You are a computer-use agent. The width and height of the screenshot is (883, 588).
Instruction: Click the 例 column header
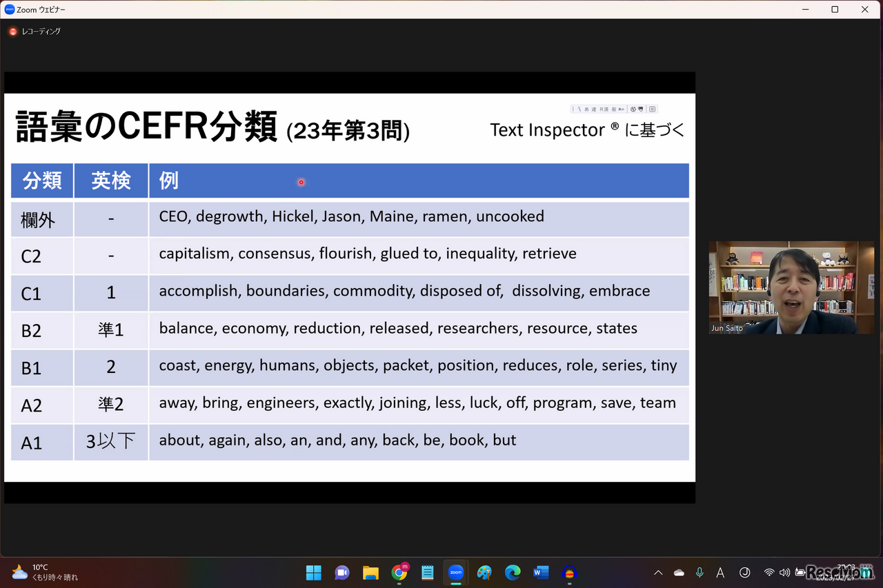[x=419, y=181]
